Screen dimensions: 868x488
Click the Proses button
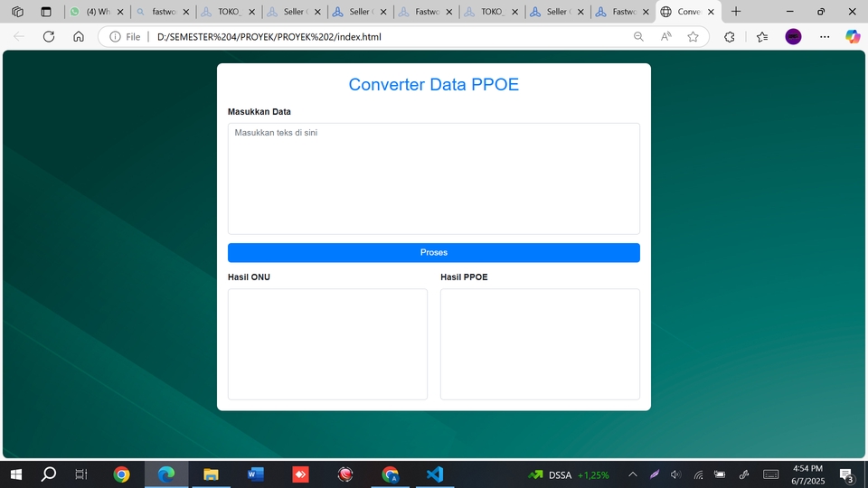433,252
